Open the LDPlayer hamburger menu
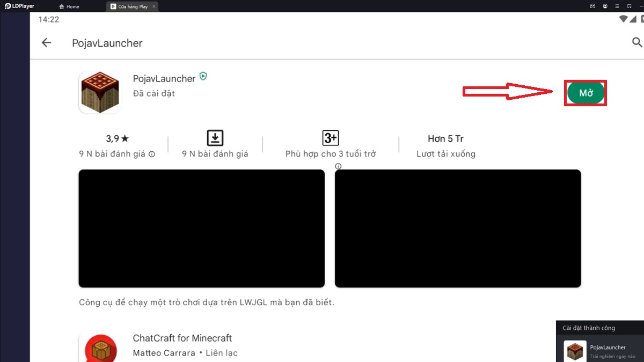Image resolution: width=644 pixels, height=362 pixels. coord(618,6)
